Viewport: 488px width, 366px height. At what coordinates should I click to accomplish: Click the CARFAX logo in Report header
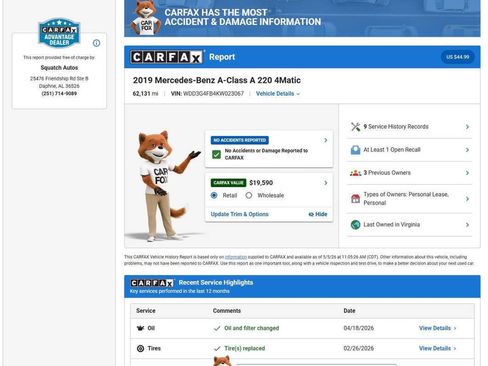(166, 57)
